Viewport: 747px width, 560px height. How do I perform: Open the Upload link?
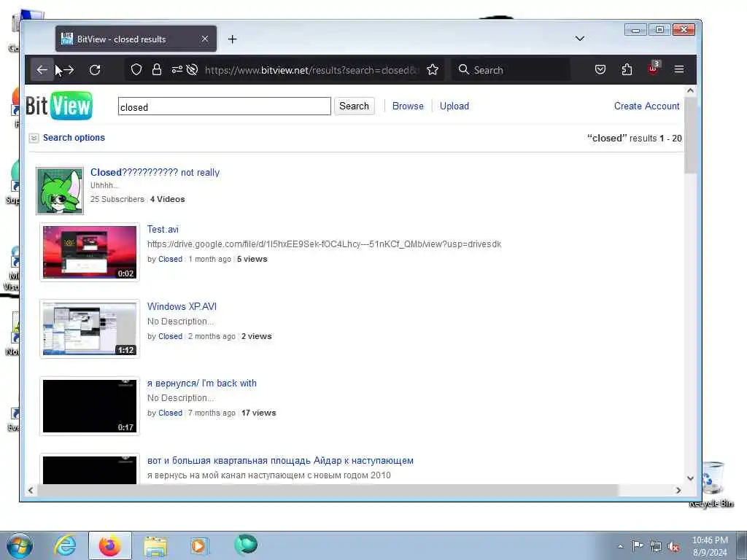[x=454, y=106]
